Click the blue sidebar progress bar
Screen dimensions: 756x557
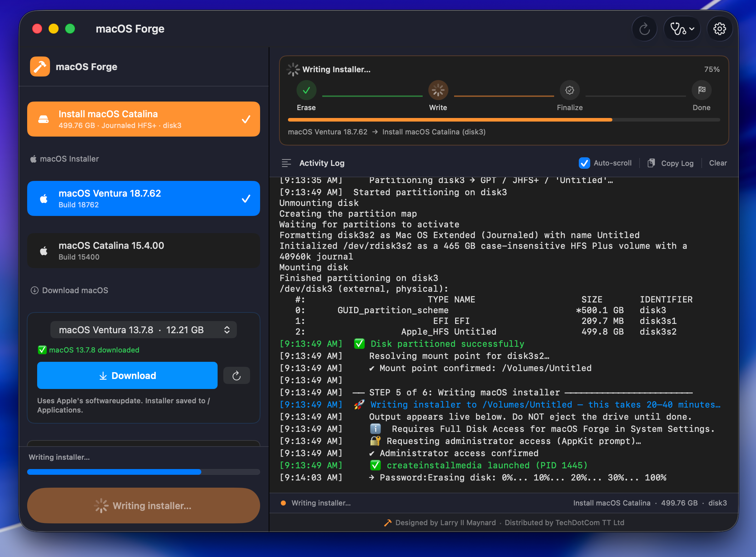point(144,472)
